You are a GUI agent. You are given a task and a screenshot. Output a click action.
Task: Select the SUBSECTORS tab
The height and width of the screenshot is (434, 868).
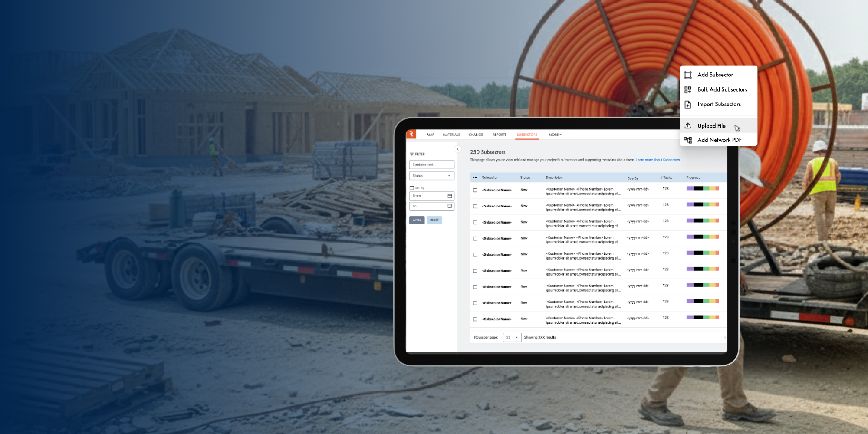click(527, 135)
